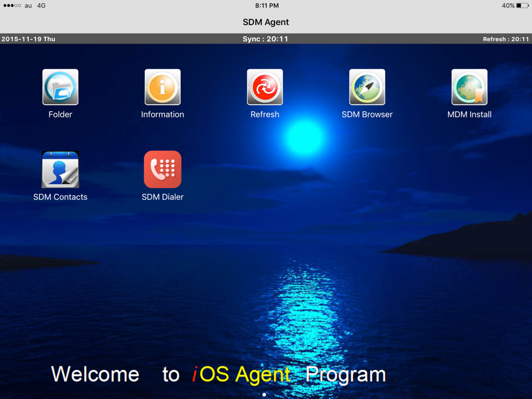Tap the 4G network indicator
Image resolution: width=532 pixels, height=399 pixels.
tap(41, 6)
